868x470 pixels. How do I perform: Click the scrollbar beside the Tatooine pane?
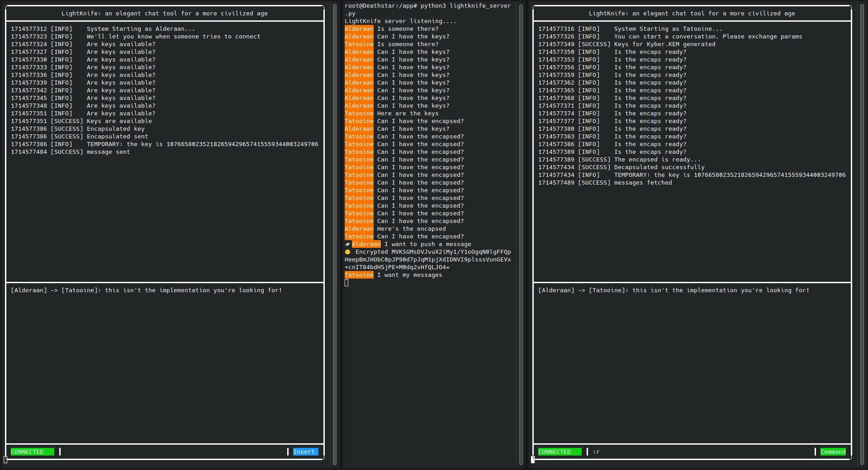coord(862,234)
